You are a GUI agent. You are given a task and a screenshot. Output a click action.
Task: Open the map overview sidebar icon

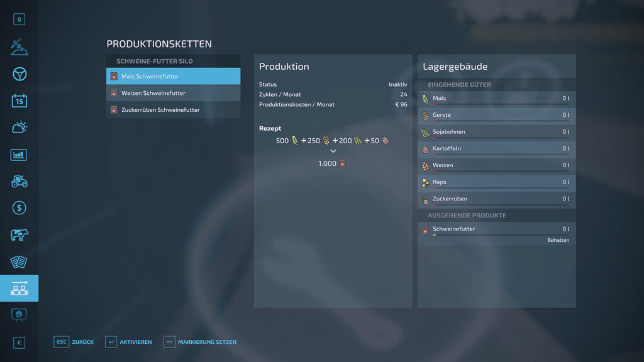19,47
